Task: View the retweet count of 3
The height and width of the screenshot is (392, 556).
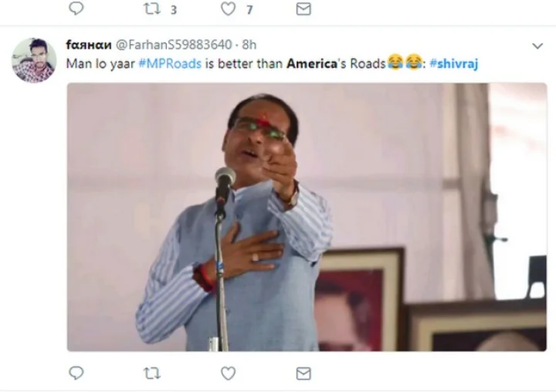Action: (173, 9)
